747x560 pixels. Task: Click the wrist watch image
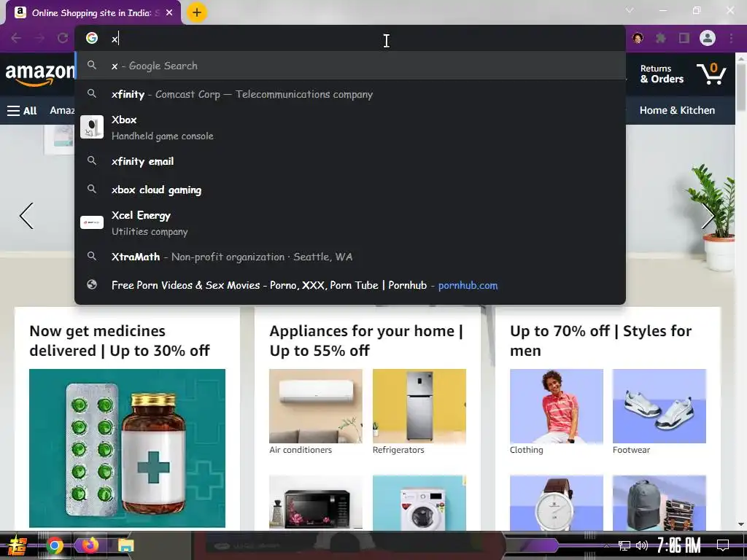[x=557, y=503]
